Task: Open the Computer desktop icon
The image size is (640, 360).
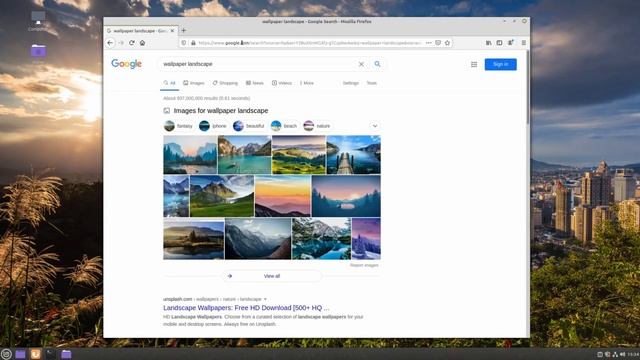Action: coord(38,21)
